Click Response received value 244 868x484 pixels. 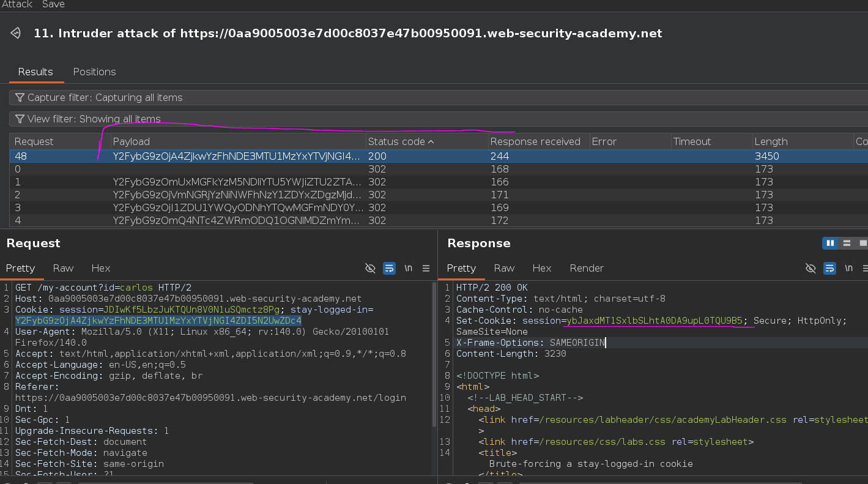click(x=499, y=156)
